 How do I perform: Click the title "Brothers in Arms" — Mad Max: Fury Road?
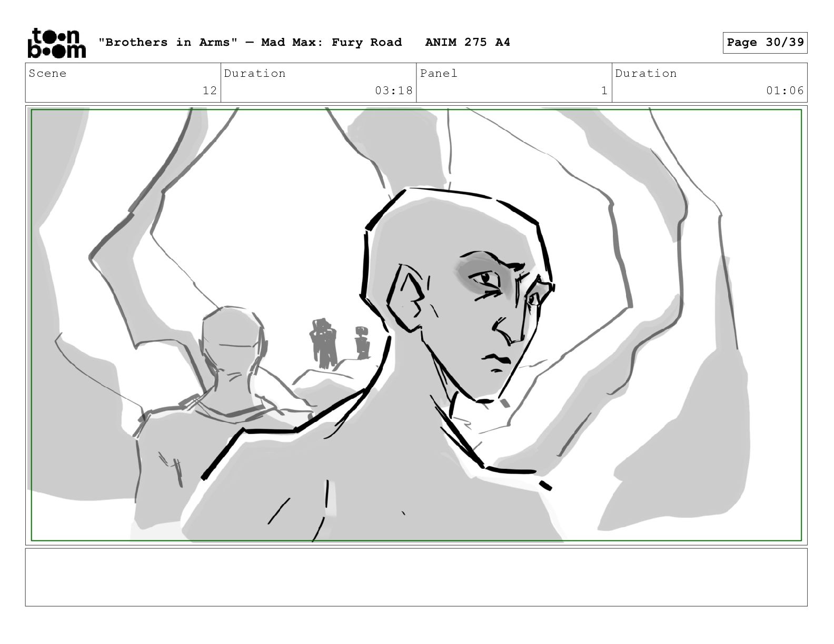coord(250,42)
